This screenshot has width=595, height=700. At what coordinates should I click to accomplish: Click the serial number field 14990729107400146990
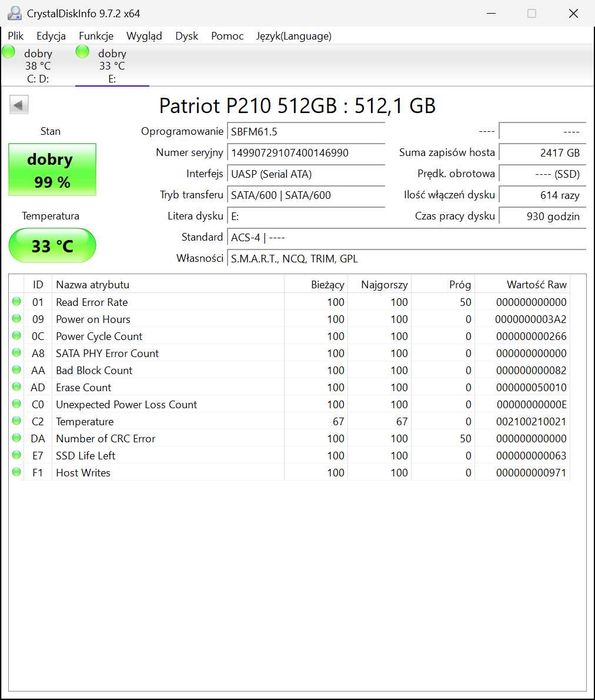click(306, 153)
